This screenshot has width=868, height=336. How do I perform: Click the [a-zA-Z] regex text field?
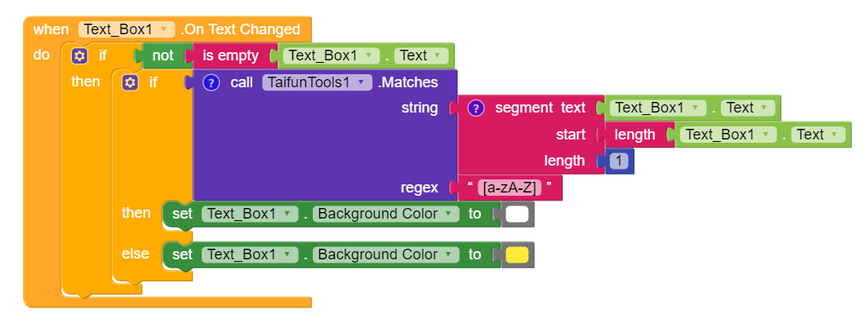coord(510,188)
